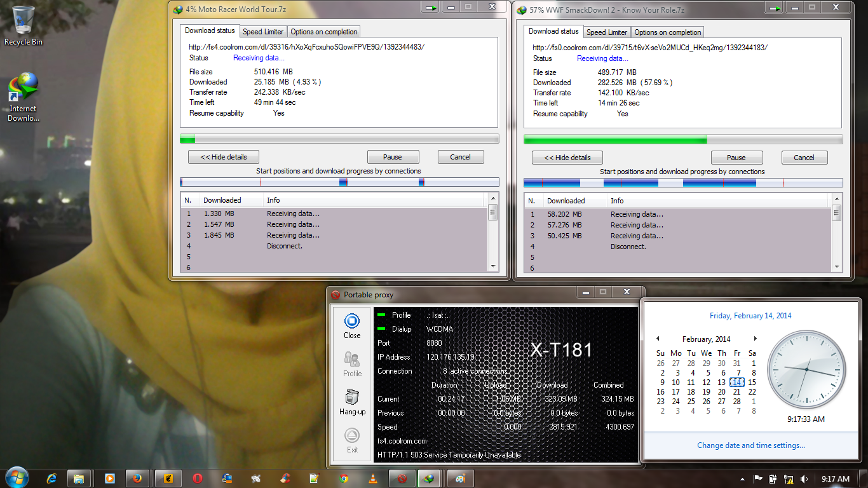The image size is (868, 488).
Task: Click the battery power icon in tray
Action: point(773,479)
